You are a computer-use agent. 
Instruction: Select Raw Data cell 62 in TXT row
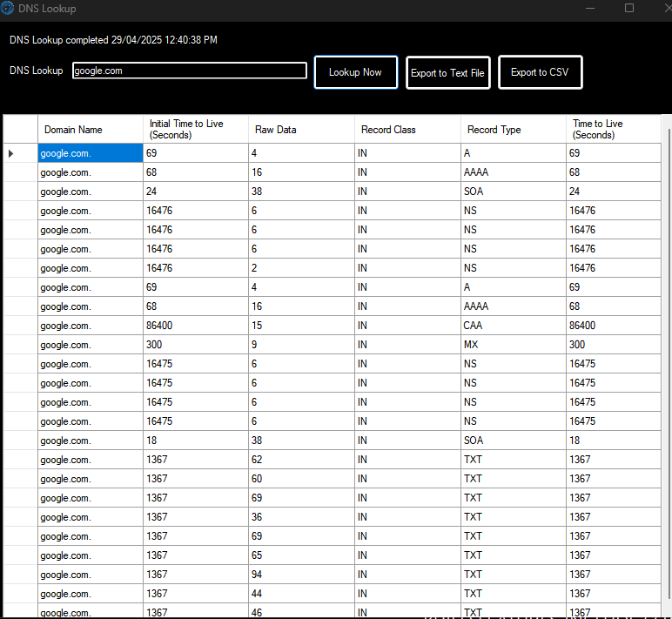(x=302, y=460)
